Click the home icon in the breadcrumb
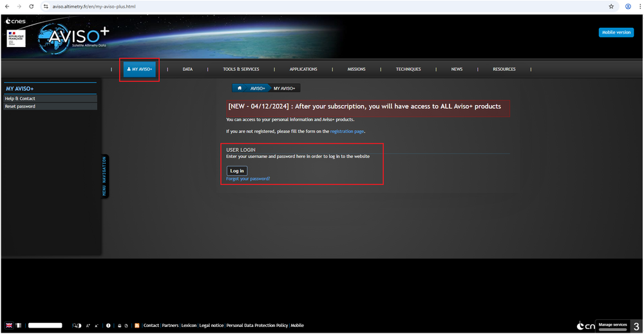Screen dimensions: 644x334 coord(240,88)
